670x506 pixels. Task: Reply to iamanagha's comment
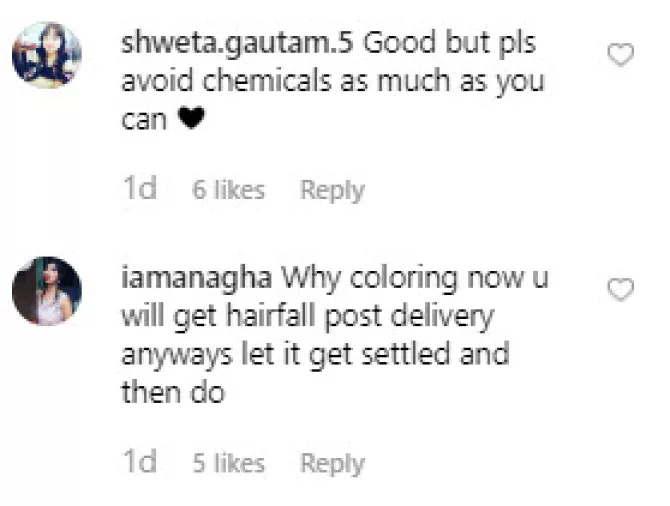pos(332,464)
